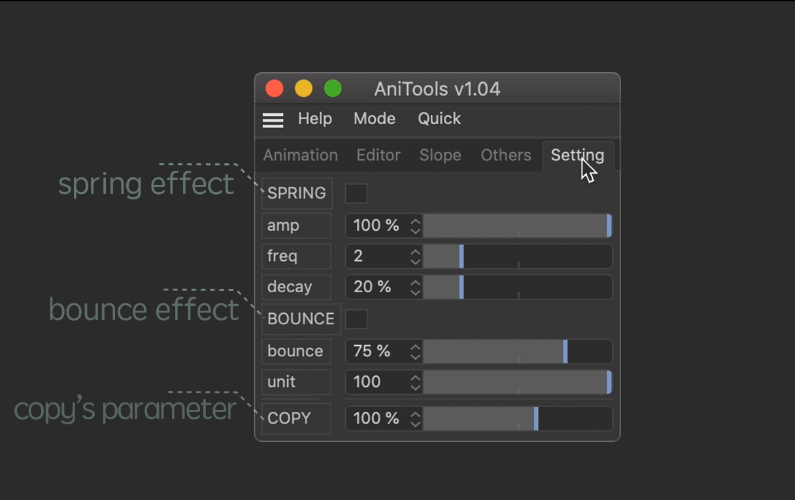Open the Quick menu
The width and height of the screenshot is (795, 500).
pos(439,119)
